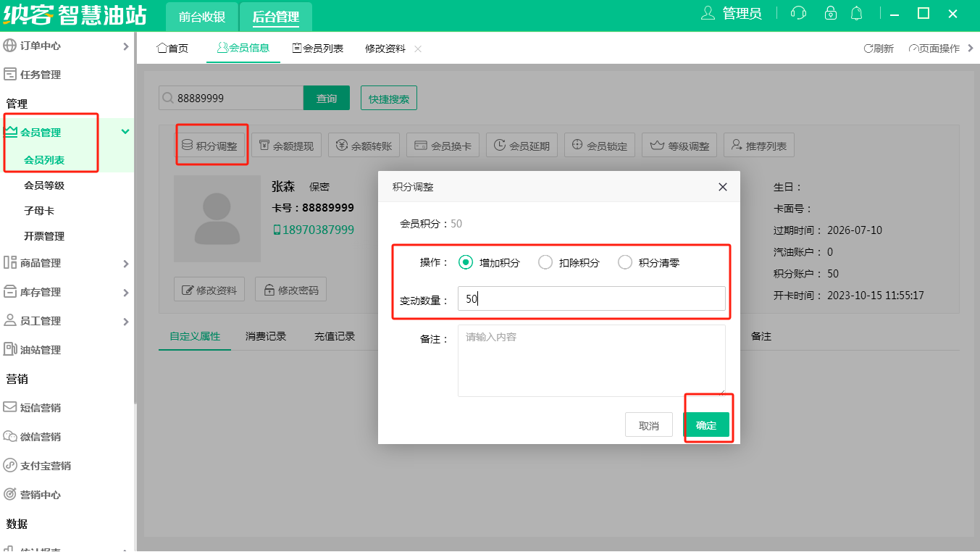Image resolution: width=980 pixels, height=552 pixels.
Task: Select the 扣除积分 radio option
Action: (545, 262)
